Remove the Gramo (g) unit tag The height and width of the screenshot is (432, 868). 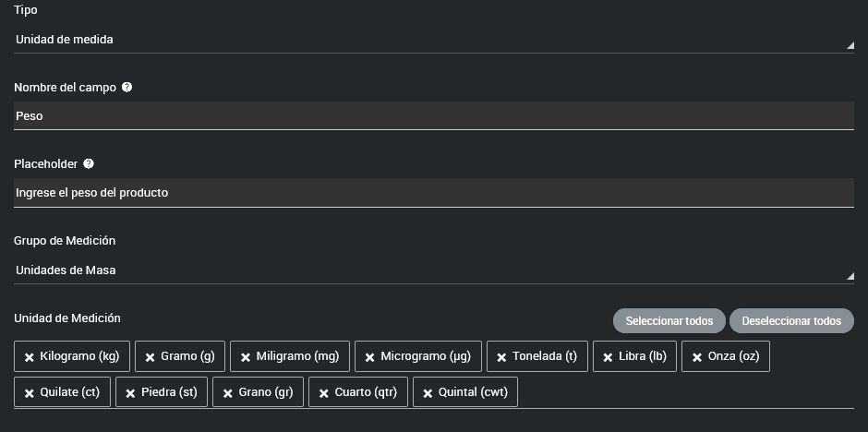(150, 357)
